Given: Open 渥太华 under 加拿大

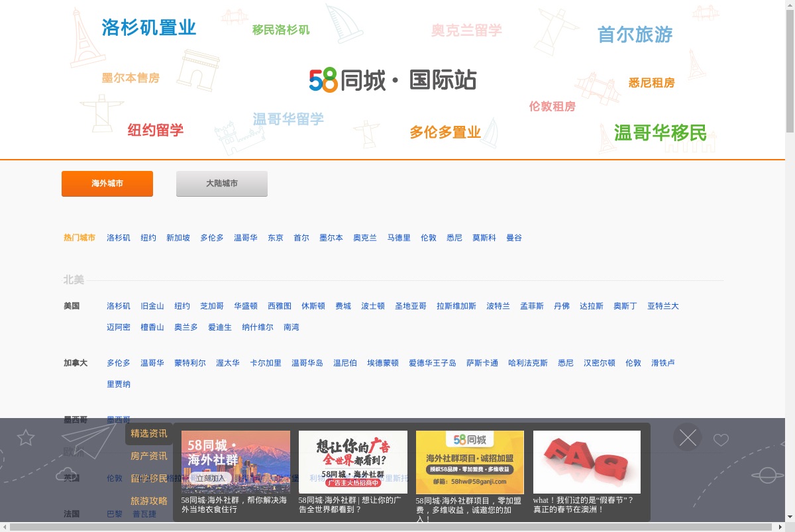Looking at the screenshot, I should (x=228, y=363).
